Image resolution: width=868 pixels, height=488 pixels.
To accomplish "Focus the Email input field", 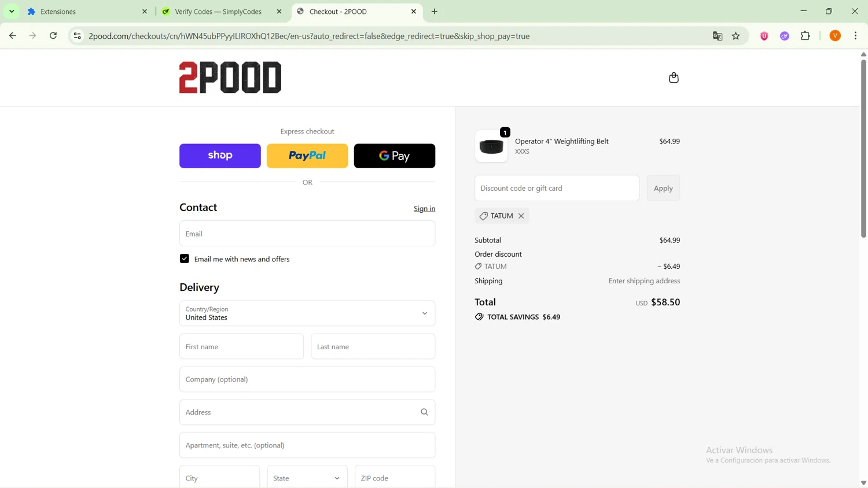I will click(x=307, y=234).
